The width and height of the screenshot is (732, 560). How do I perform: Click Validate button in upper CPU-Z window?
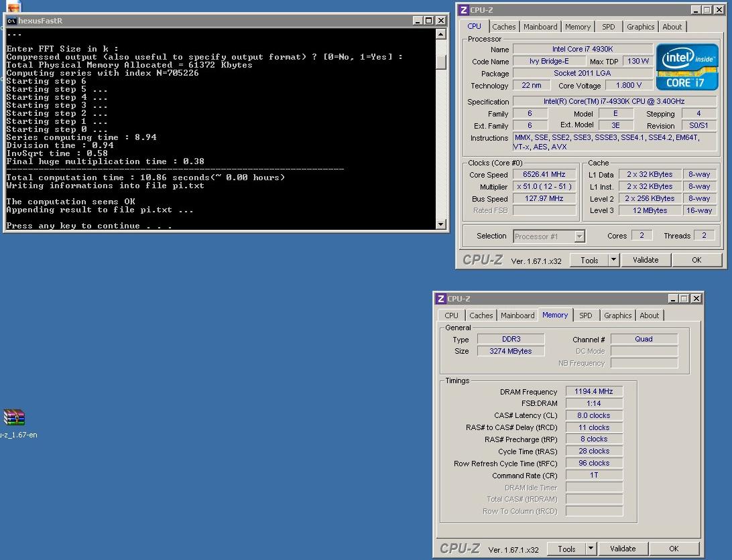(x=646, y=260)
